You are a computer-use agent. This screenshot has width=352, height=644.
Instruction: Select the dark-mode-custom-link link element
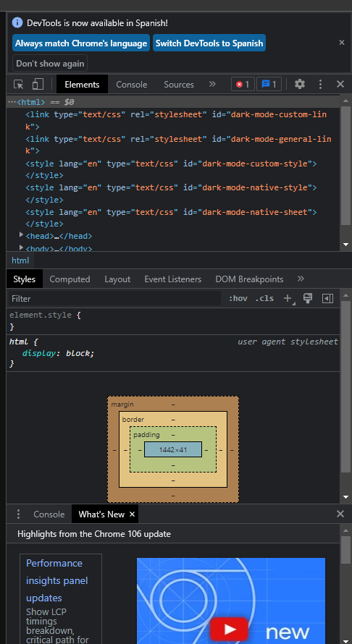(x=176, y=120)
